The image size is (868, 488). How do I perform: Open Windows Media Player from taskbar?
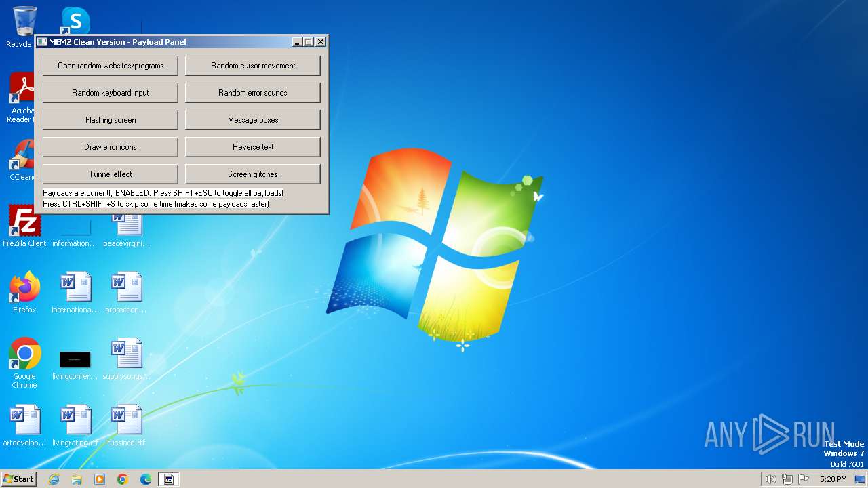tap(100, 479)
